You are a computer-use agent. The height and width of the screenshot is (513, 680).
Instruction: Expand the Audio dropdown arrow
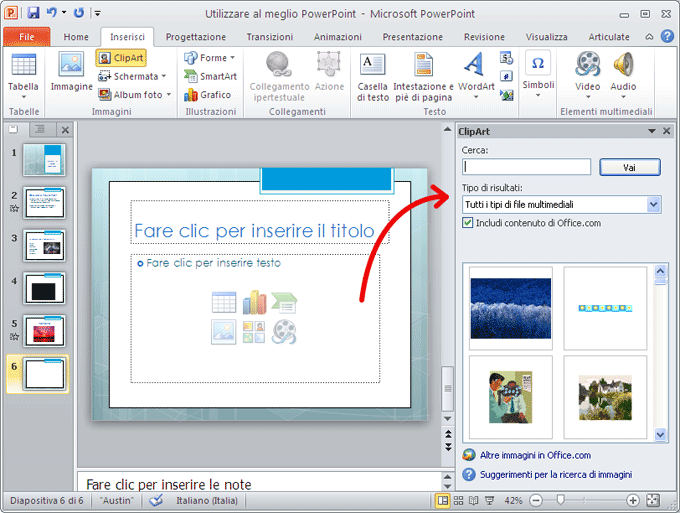(623, 97)
